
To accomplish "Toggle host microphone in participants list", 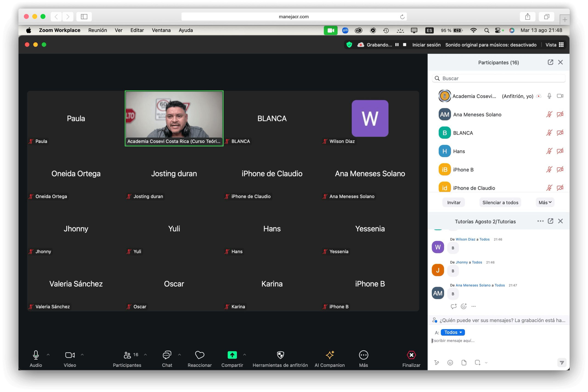I will coord(549,96).
